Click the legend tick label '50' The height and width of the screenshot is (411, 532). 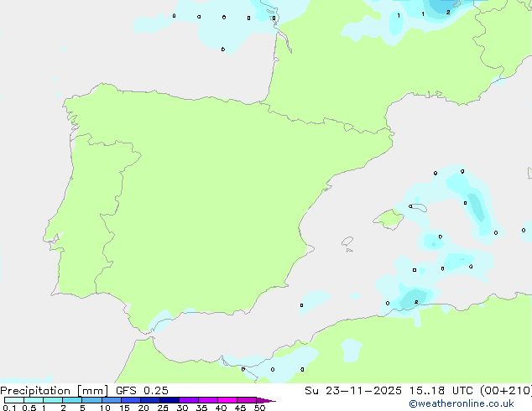[259, 408]
